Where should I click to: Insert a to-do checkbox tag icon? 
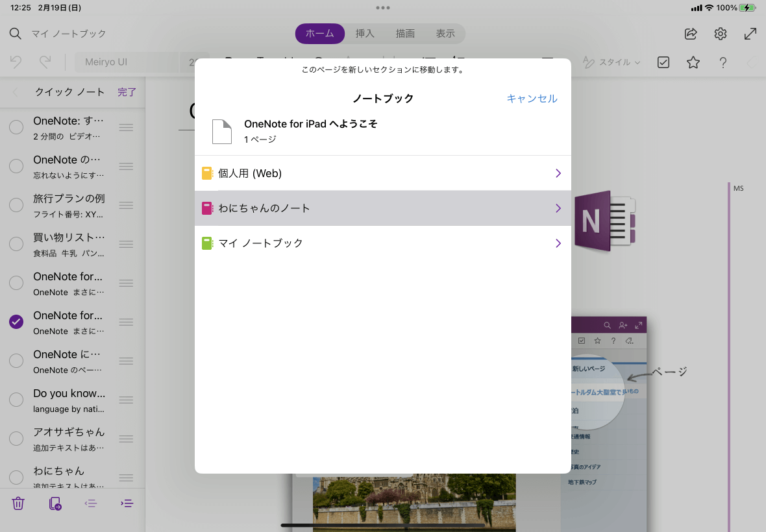(663, 62)
